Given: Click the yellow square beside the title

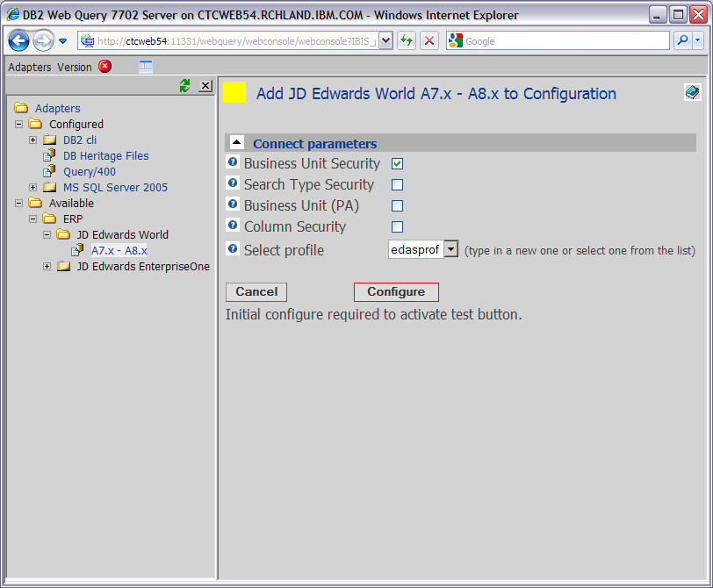Looking at the screenshot, I should coord(234,92).
